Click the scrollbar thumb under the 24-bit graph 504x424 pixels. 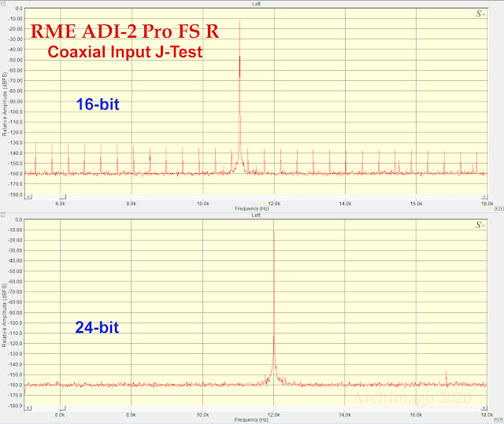[63, 408]
